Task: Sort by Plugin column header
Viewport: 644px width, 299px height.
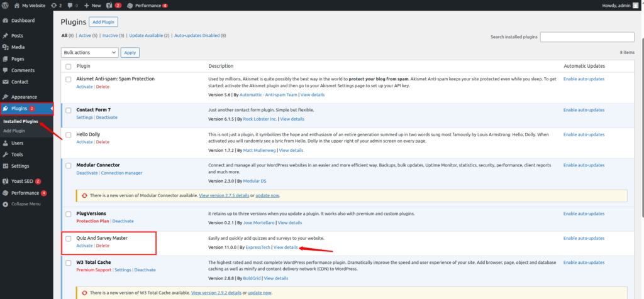Action: 84,66
